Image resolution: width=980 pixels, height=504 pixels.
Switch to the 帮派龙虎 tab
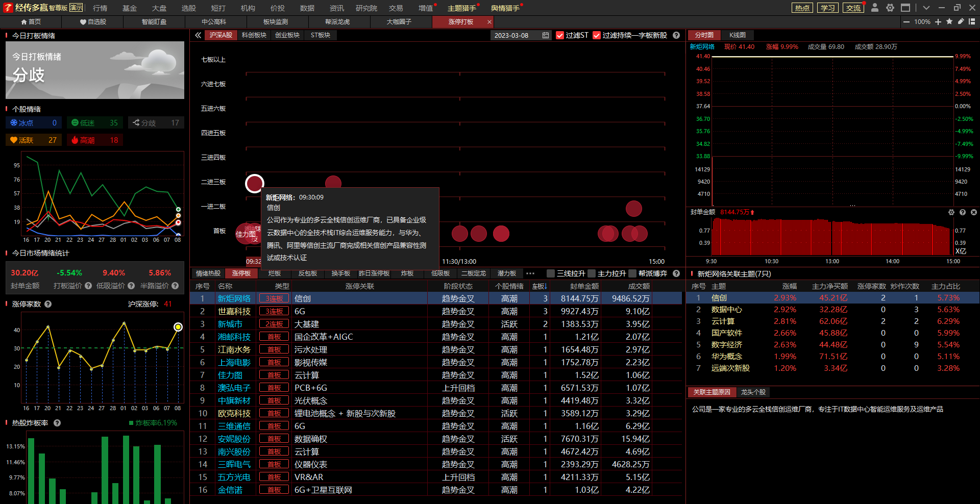337,22
